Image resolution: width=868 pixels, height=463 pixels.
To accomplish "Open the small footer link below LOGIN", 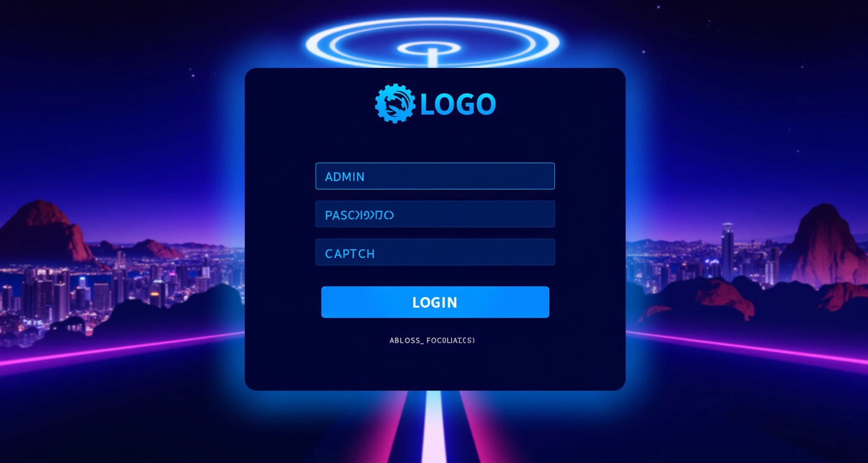I will coord(432,340).
